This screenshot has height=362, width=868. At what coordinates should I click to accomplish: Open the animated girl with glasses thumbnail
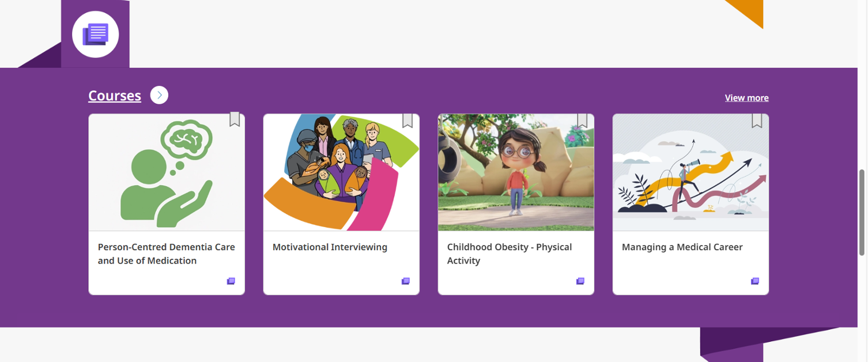(x=516, y=172)
